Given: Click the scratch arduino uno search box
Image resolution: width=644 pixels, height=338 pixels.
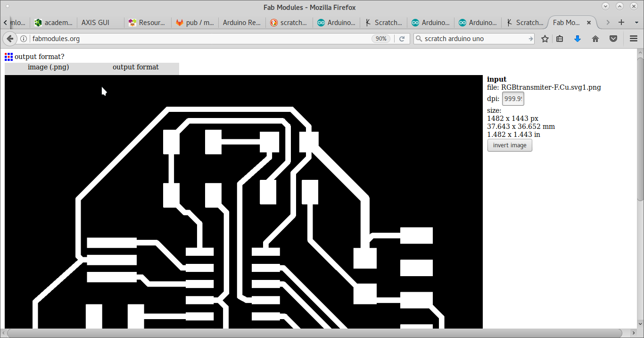Looking at the screenshot, I should pos(475,39).
